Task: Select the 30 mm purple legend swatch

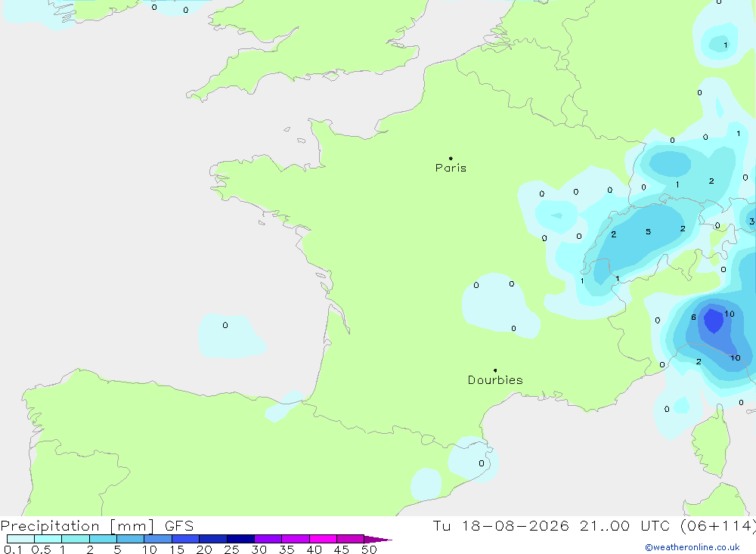Action: click(x=268, y=539)
